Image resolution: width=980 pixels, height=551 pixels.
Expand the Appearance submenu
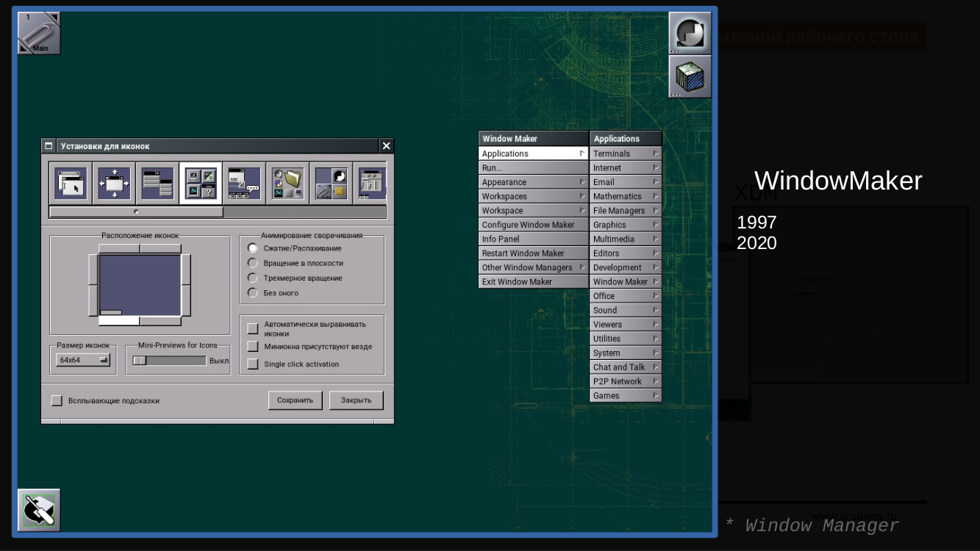534,182
